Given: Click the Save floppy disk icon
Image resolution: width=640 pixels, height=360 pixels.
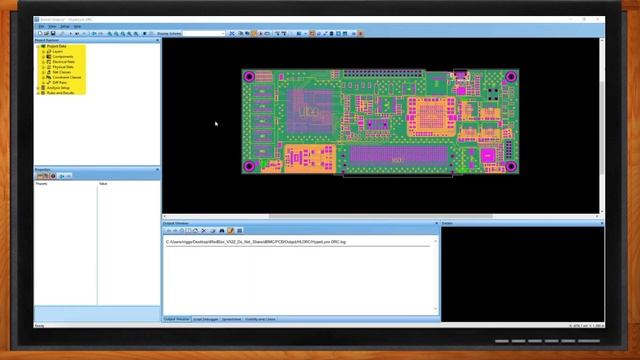Looking at the screenshot, I should point(53,33).
